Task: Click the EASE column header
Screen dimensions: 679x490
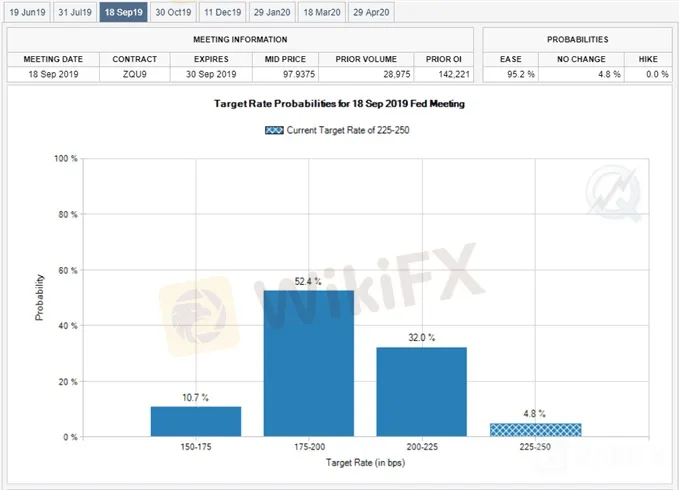Action: coord(511,59)
